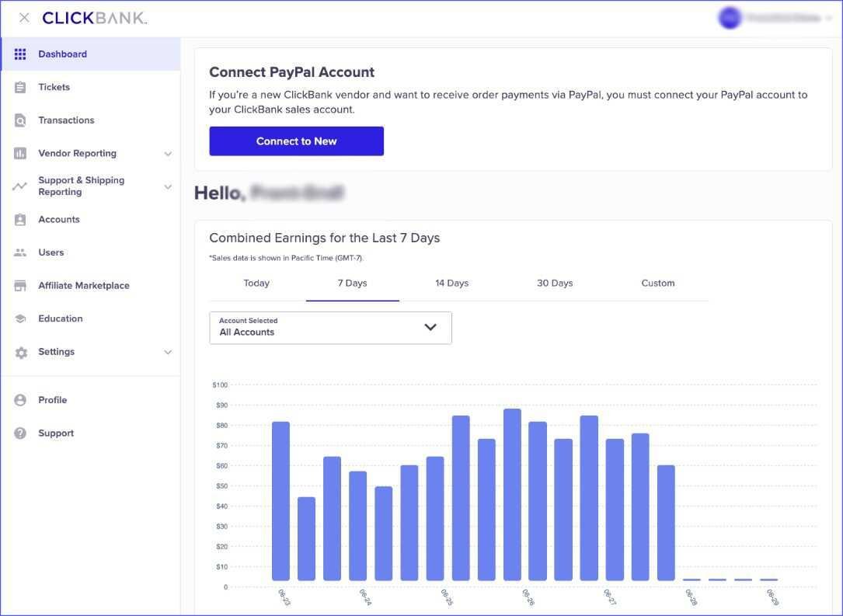
Task: Select the Custom date range tab
Action: pyautogui.click(x=657, y=283)
